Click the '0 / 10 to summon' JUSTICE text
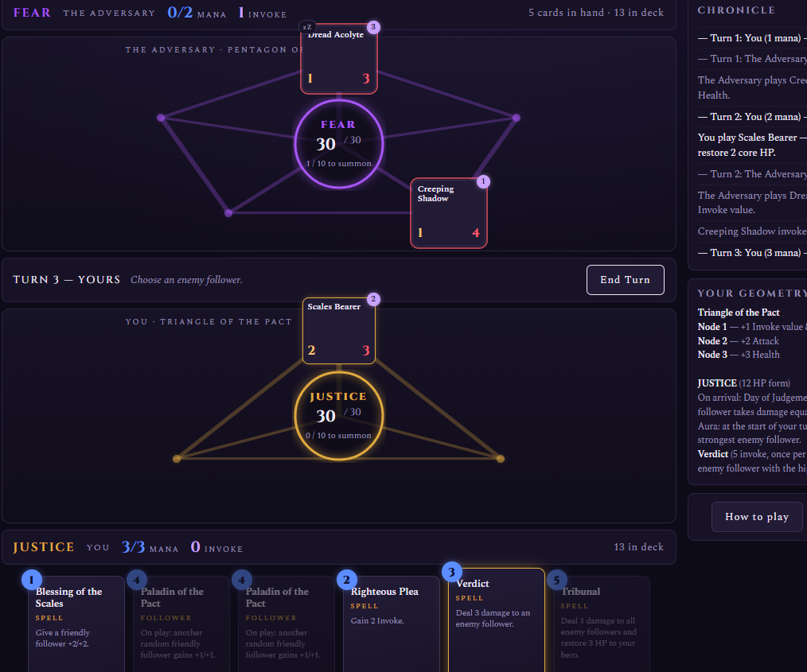807x672 pixels. click(338, 436)
